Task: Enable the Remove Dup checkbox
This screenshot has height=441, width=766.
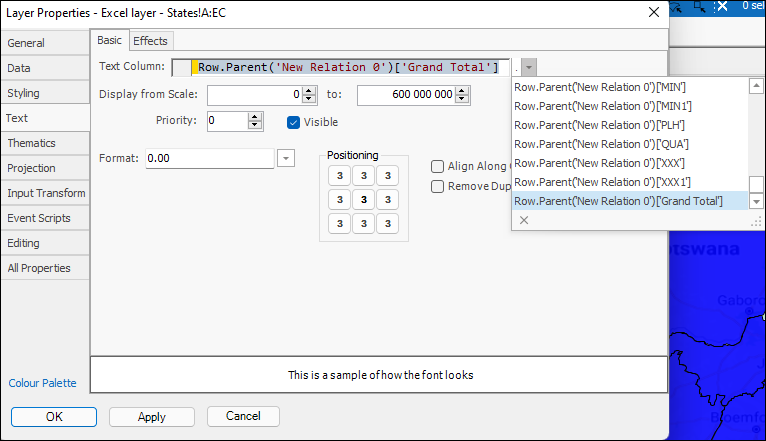Action: coord(438,186)
